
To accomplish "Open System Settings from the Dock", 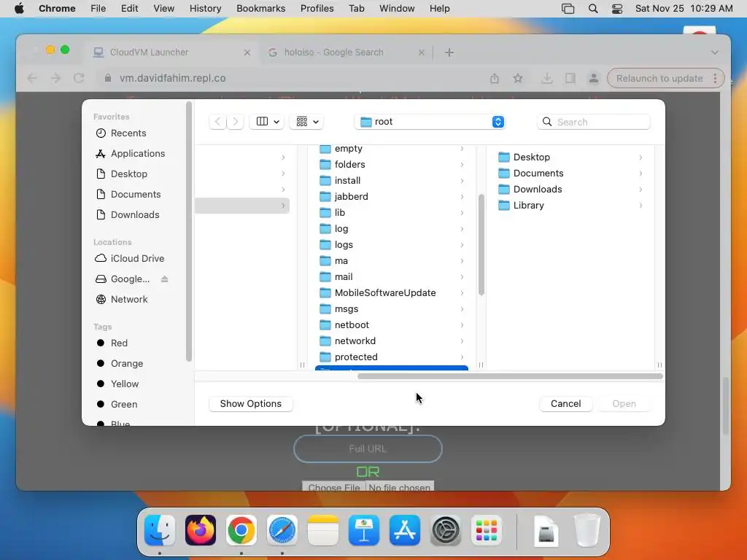I will point(446,530).
